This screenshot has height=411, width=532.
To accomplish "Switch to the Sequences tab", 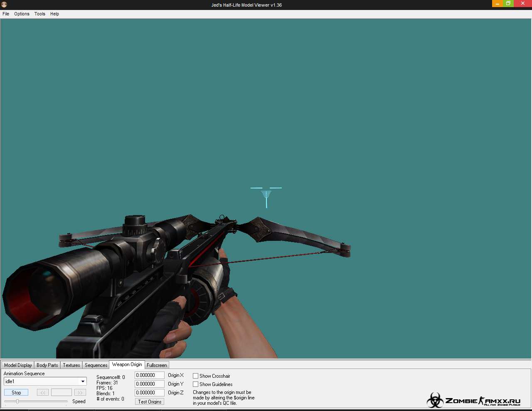I will pyautogui.click(x=96, y=365).
